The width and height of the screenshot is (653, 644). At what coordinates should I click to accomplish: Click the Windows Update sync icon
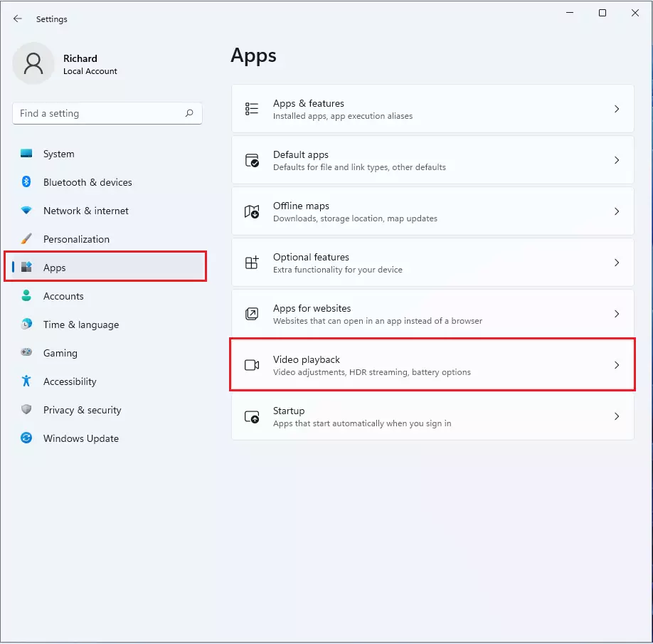pos(26,438)
